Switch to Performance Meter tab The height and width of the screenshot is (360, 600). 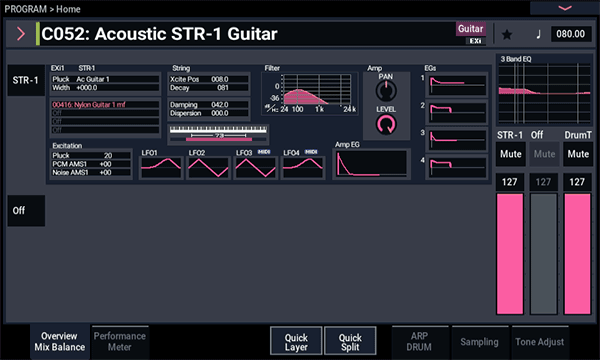pos(119,342)
